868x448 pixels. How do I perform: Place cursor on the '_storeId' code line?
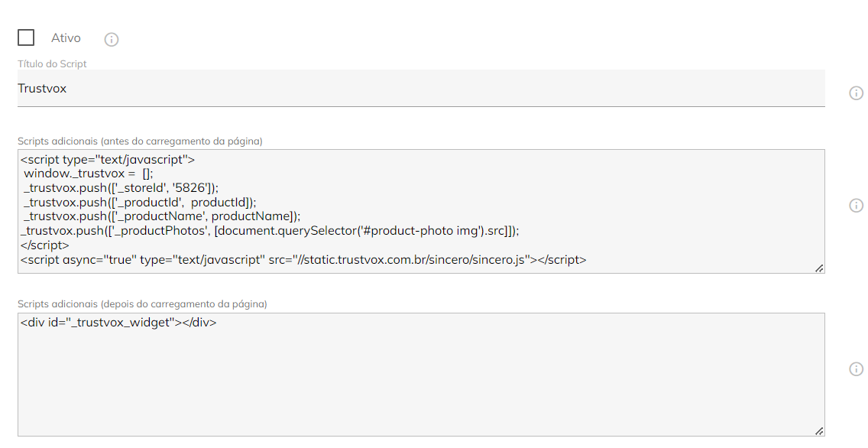tap(121, 188)
